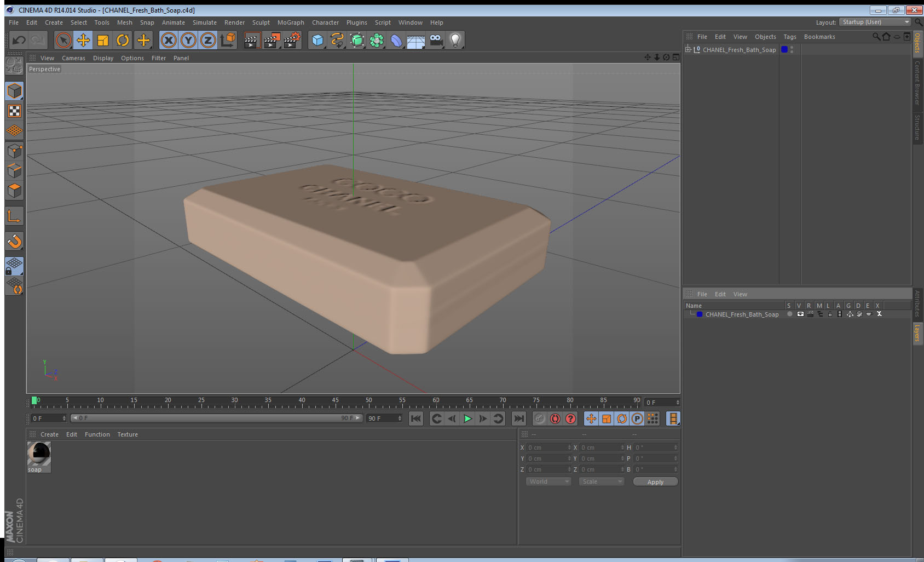Select the Edges mode icon
The image size is (924, 562).
click(x=14, y=170)
